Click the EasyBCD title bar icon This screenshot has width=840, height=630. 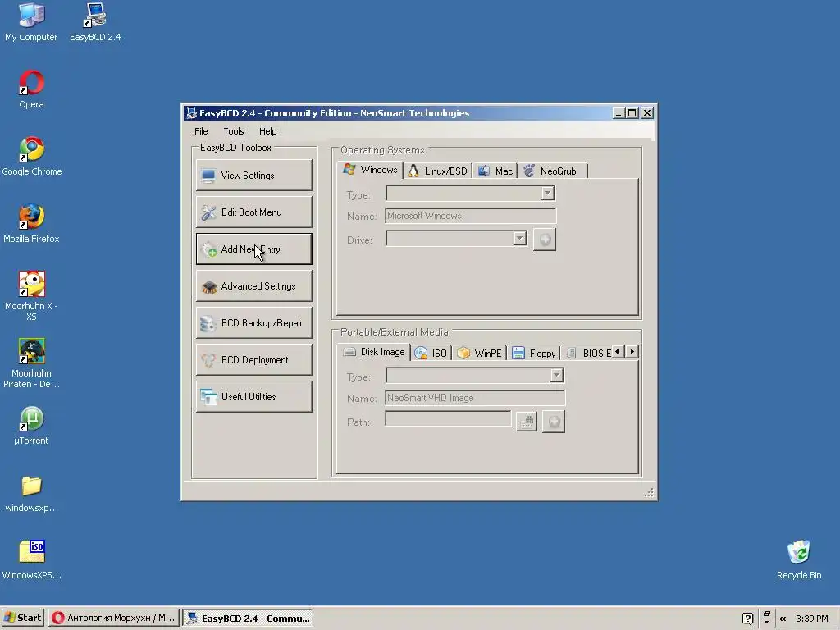(x=191, y=113)
